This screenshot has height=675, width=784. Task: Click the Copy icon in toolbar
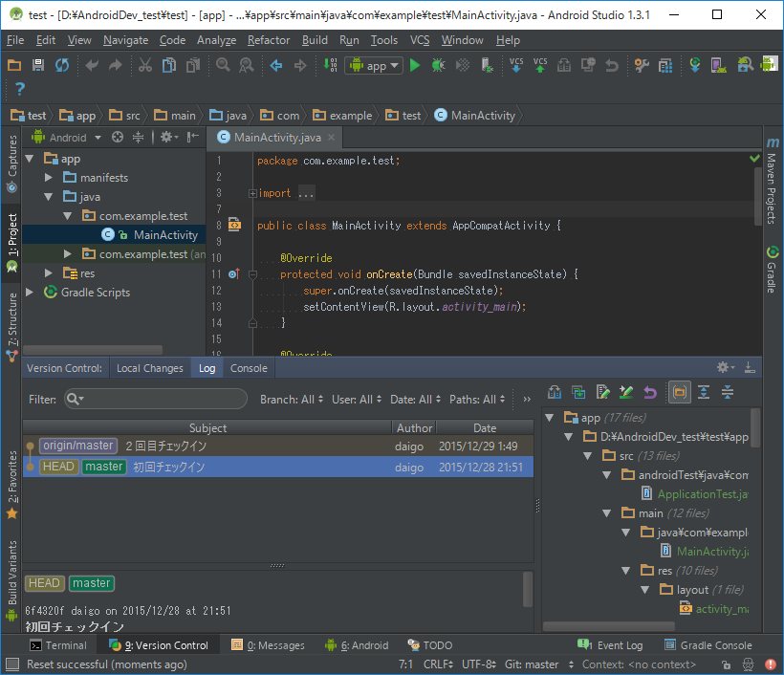click(x=169, y=65)
